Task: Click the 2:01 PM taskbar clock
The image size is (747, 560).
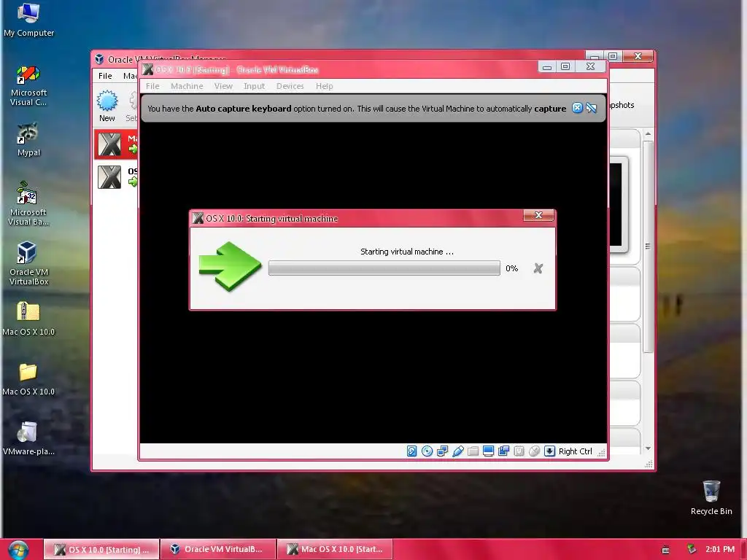Action: pos(720,550)
